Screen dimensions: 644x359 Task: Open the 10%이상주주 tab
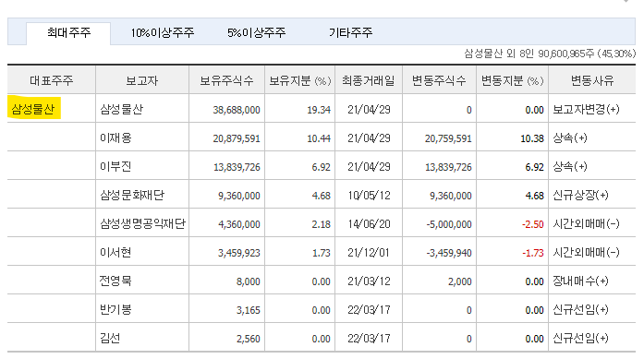pos(163,33)
